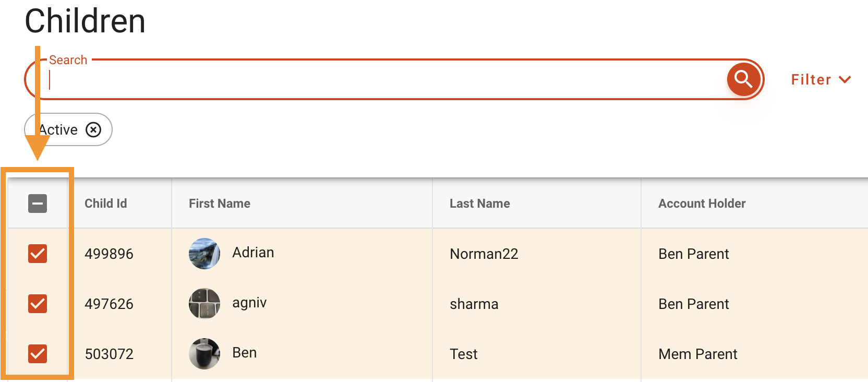Open the Filter options panel
Viewport: 868px width, 382px height.
pos(821,79)
